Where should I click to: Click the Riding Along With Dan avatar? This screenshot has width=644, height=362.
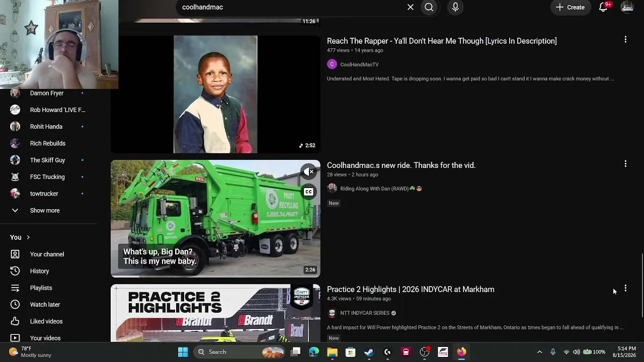click(x=332, y=188)
